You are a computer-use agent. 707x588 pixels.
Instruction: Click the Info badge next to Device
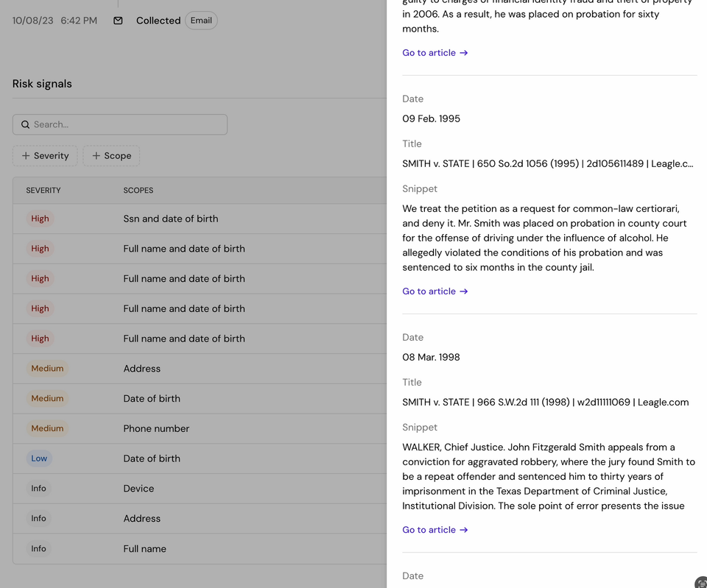tap(38, 488)
